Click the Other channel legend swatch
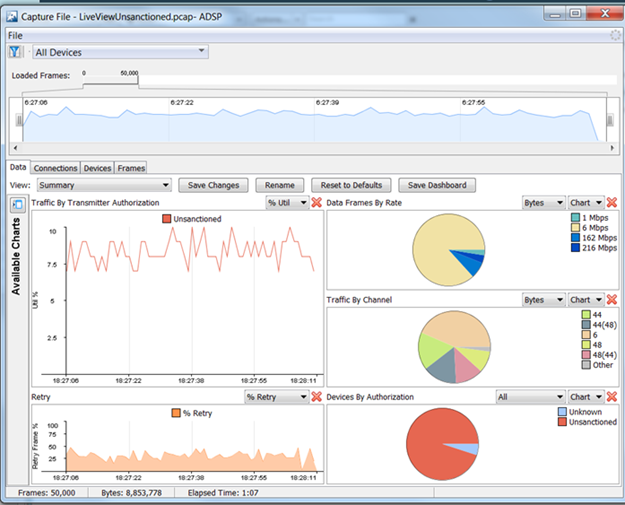This screenshot has height=505, width=625. [x=586, y=365]
